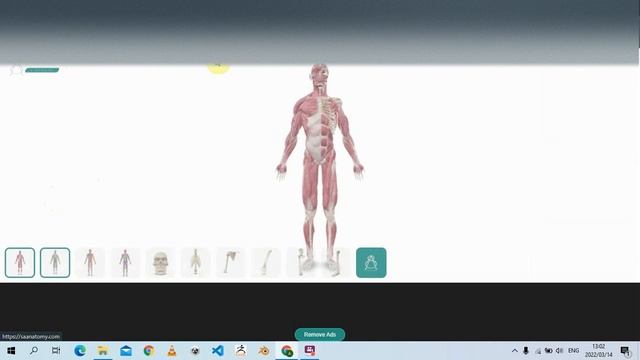The width and height of the screenshot is (640, 360).
Task: Choose the third full-body pink figure thumbnail
Action: point(90,263)
